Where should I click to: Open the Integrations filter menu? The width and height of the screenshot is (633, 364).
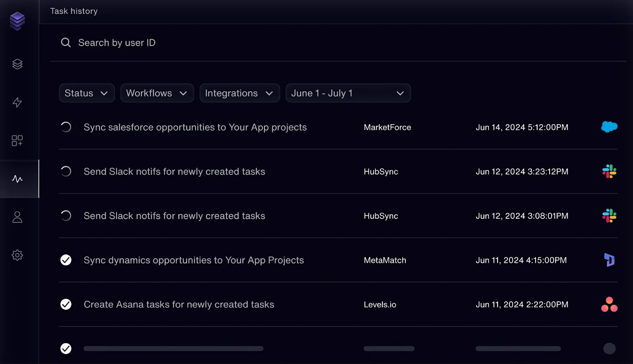point(239,93)
